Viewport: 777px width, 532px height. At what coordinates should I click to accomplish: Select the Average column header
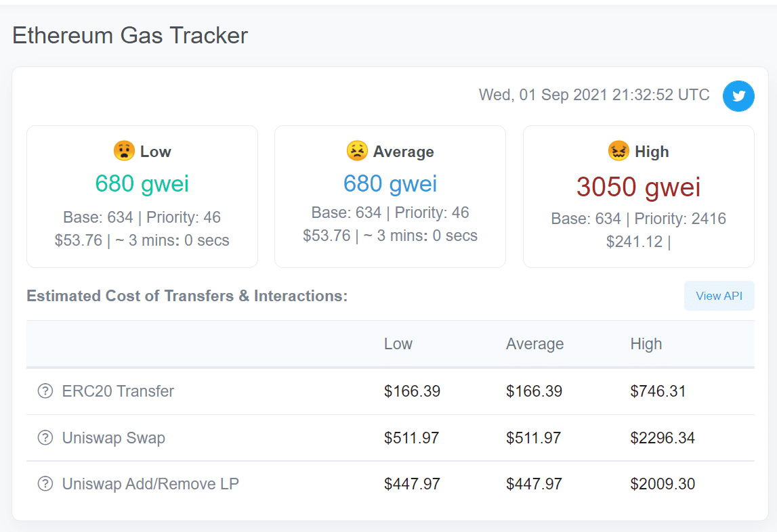(x=534, y=344)
